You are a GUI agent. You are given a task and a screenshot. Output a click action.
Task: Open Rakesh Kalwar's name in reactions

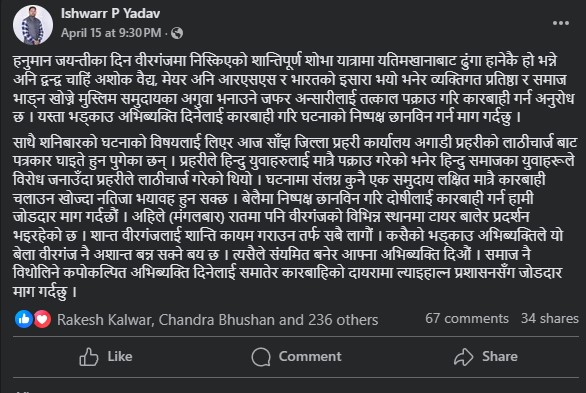click(104, 320)
